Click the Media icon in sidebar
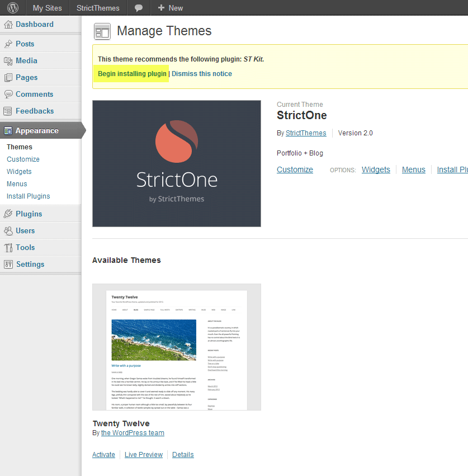The height and width of the screenshot is (476, 468). point(8,61)
